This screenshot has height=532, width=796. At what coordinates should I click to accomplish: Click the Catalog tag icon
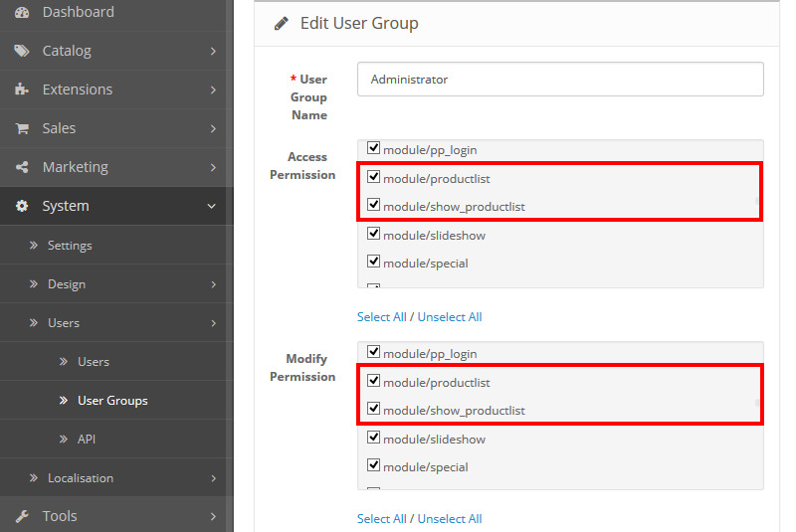[22, 51]
